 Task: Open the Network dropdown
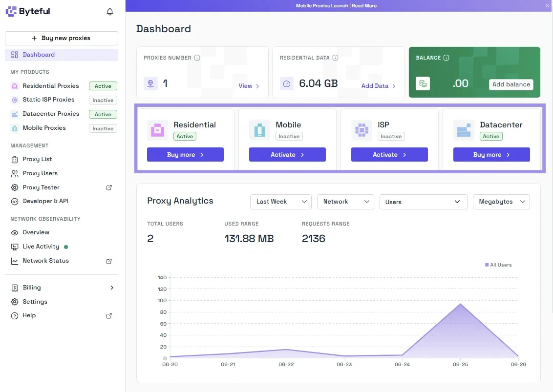345,202
